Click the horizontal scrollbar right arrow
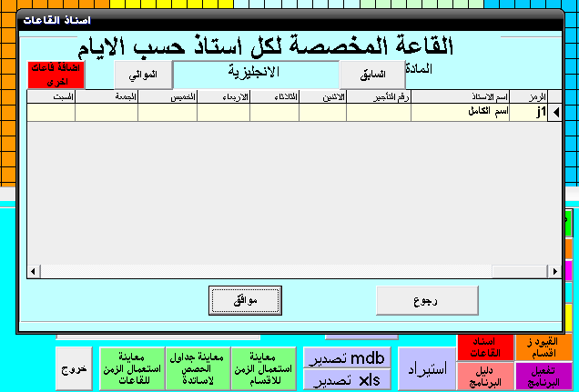Viewport: 579px width, 392px height. [x=554, y=272]
